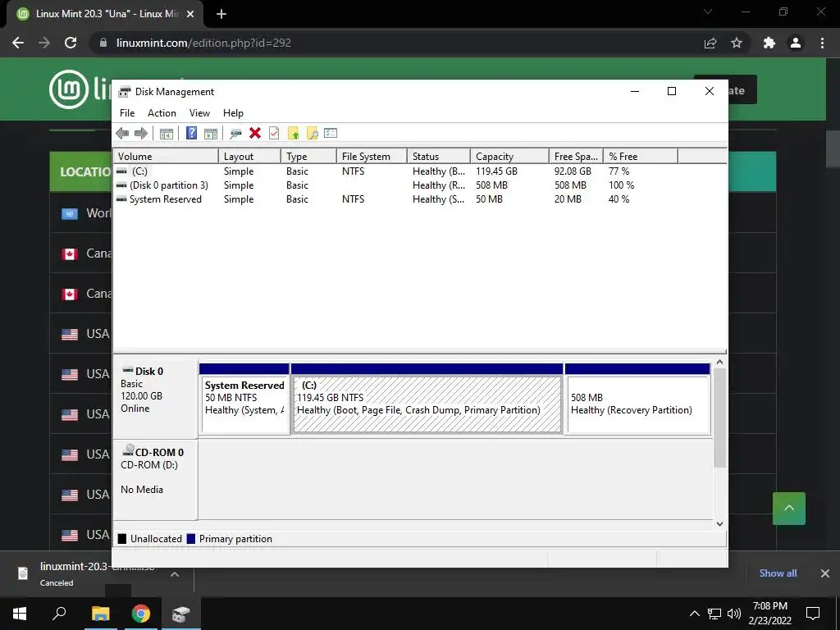Viewport: 840px width, 630px height.
Task: Click the Connect/Rescan disk toolbar icon
Action: click(x=235, y=134)
